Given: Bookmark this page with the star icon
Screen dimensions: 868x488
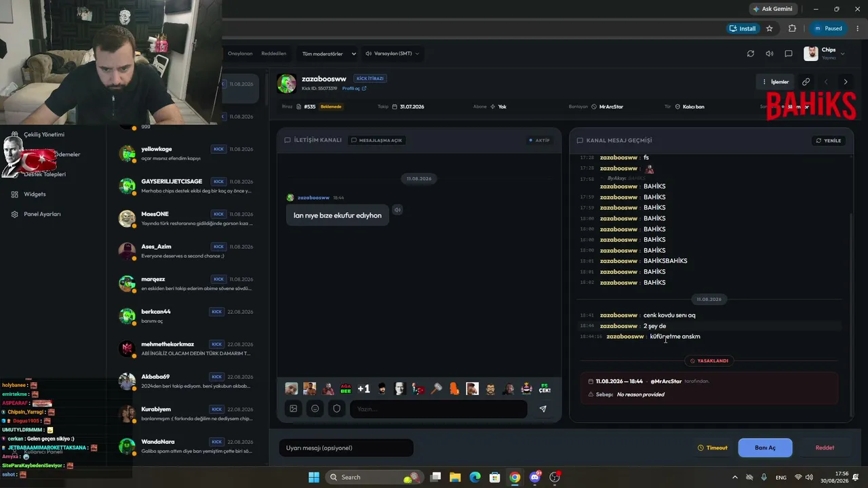Looking at the screenshot, I should coord(770,28).
